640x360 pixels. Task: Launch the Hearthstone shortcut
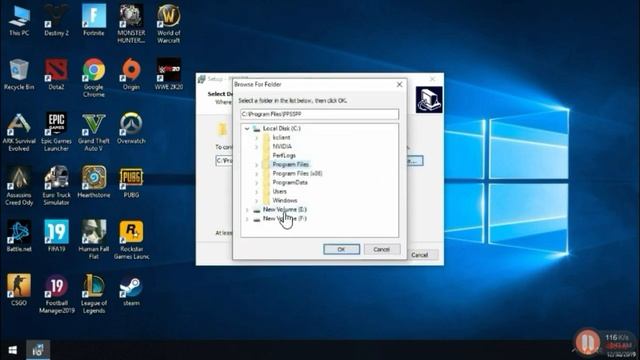point(93,182)
